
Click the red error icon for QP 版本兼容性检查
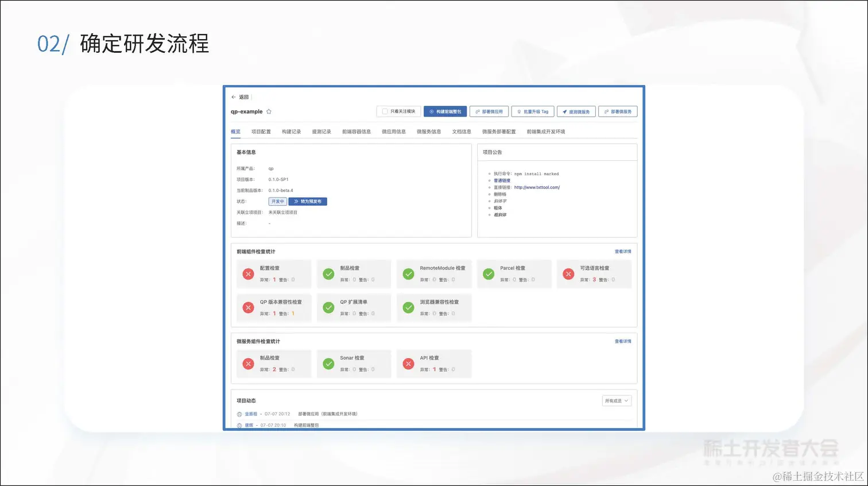pyautogui.click(x=248, y=308)
